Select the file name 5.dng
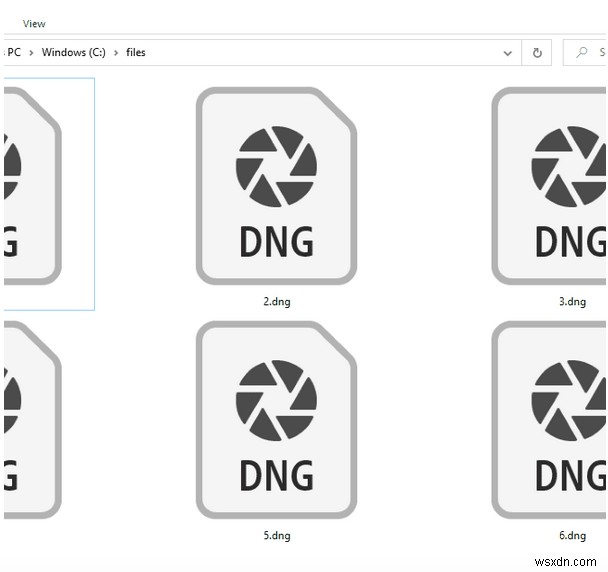 click(x=277, y=536)
